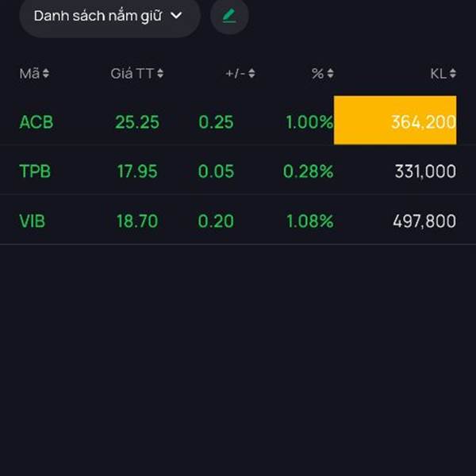Click TPB volume 331,000
Image resolution: width=476 pixels, height=476 pixels.
coord(424,171)
